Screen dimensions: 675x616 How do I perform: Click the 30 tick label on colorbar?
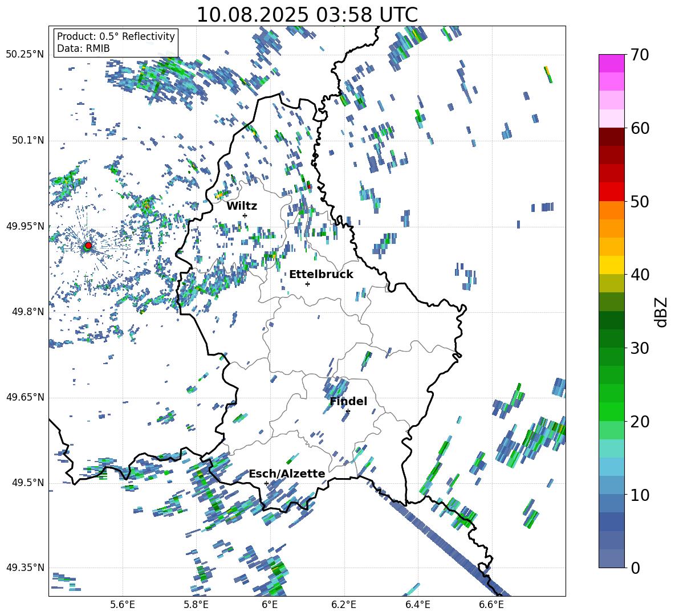coord(640,348)
